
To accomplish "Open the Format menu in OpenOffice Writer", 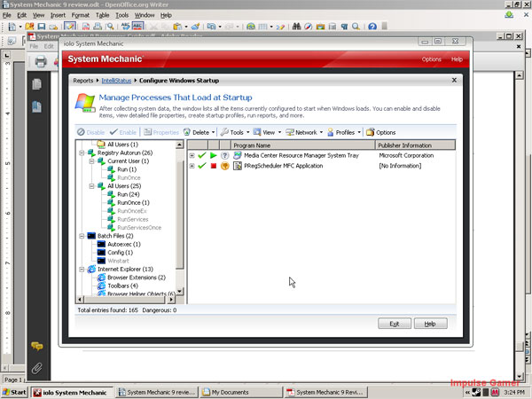I will point(81,15).
